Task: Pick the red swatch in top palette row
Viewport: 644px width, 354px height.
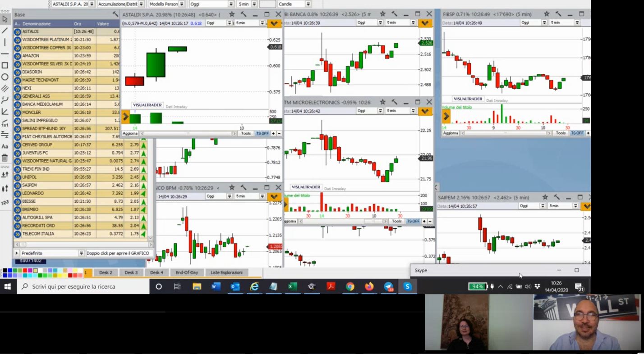Action: point(25,271)
